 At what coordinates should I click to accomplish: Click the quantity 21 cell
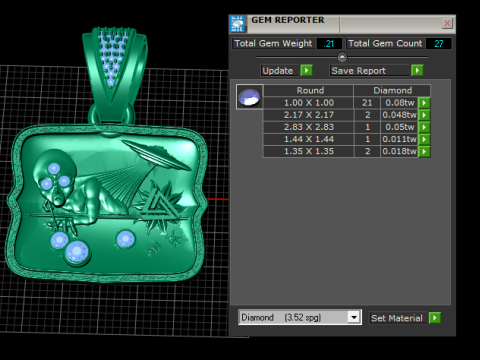click(x=367, y=103)
